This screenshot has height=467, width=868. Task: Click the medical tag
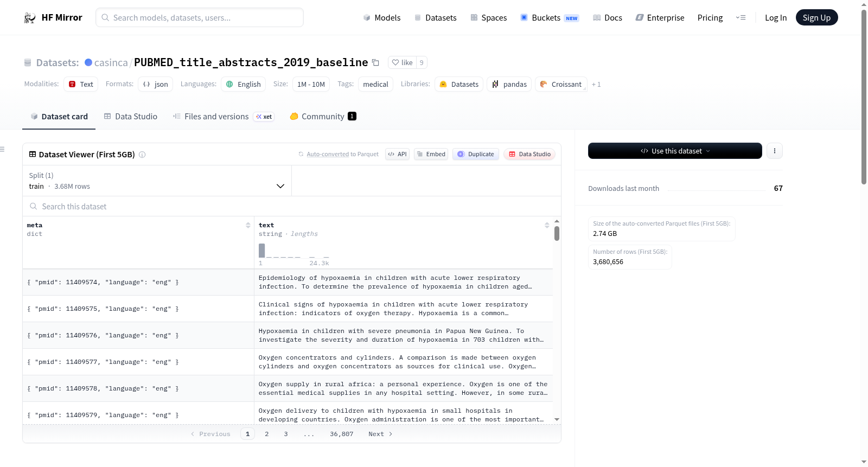[376, 84]
